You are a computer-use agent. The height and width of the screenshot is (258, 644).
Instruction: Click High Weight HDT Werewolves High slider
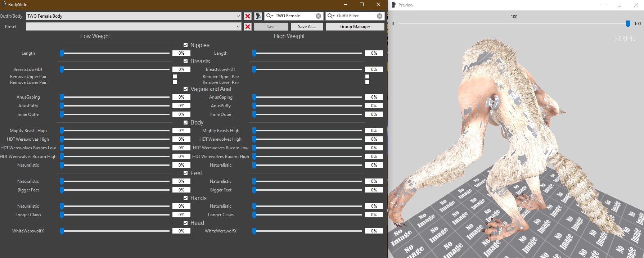[x=307, y=139]
